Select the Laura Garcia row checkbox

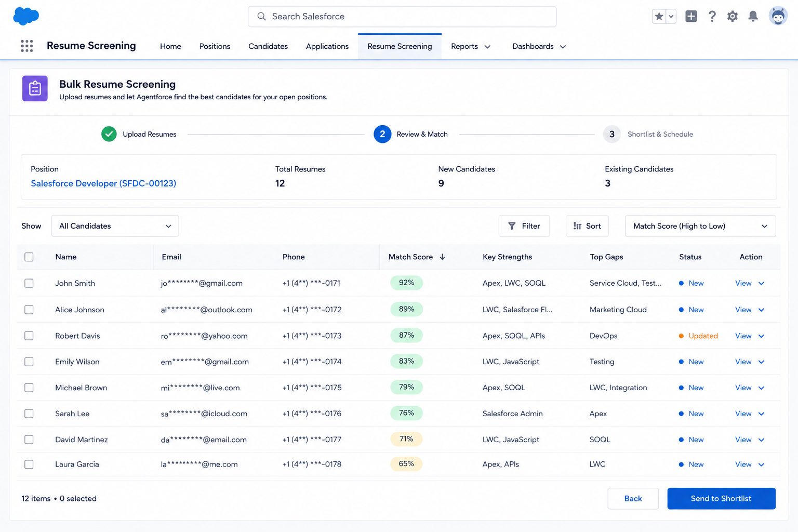(x=29, y=464)
